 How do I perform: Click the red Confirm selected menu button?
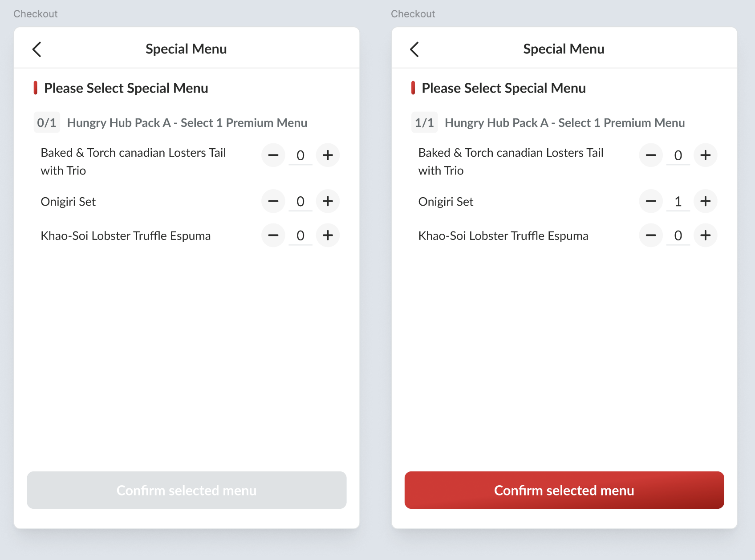(x=564, y=490)
